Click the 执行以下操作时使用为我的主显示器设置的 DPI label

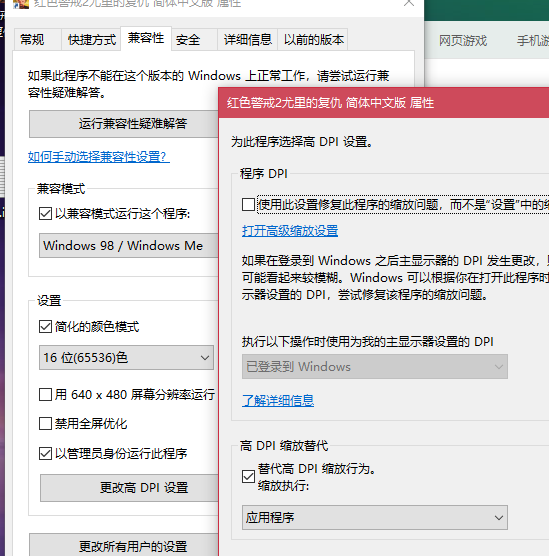367,341
